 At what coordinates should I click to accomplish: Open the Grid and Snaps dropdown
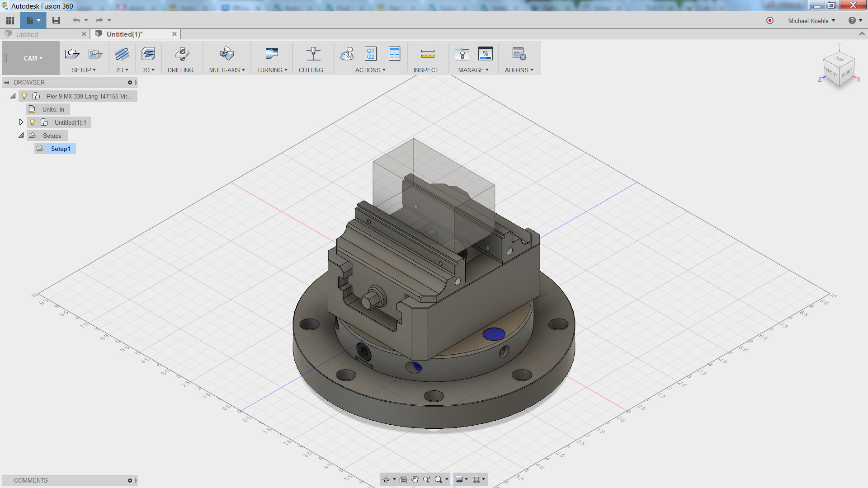479,479
